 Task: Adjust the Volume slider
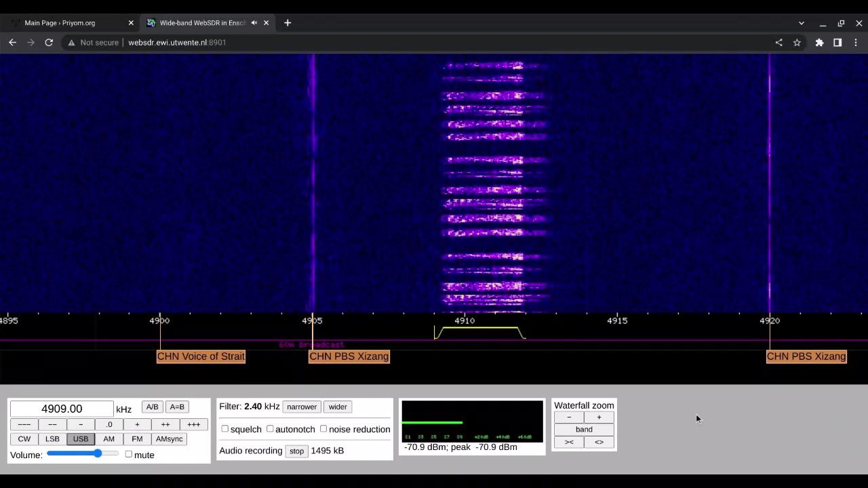[83, 453]
